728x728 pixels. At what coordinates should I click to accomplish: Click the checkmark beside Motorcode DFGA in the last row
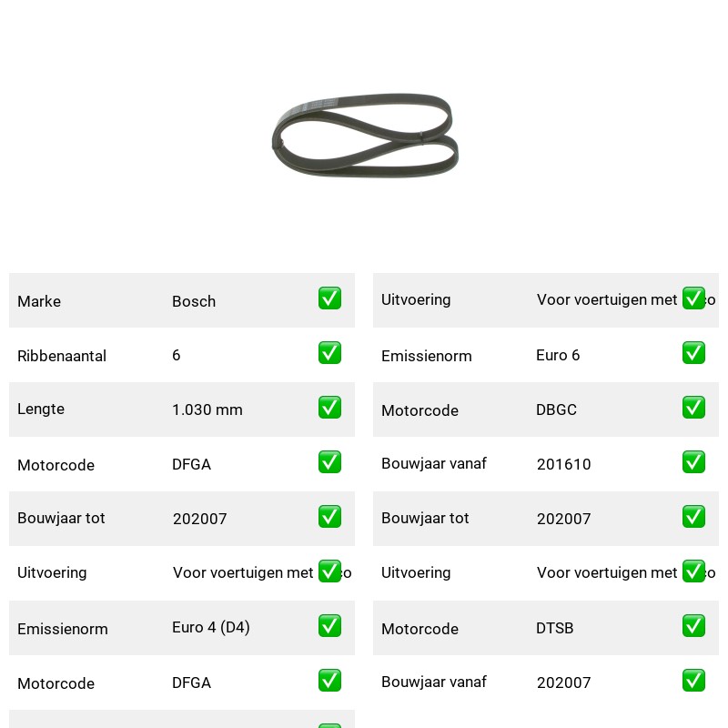coord(329,681)
